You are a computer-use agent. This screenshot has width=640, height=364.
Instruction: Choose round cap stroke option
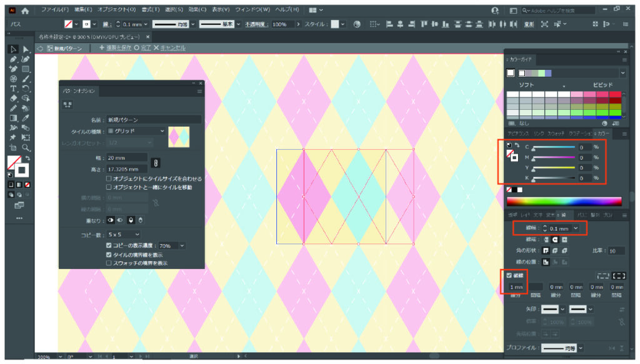(x=555, y=240)
